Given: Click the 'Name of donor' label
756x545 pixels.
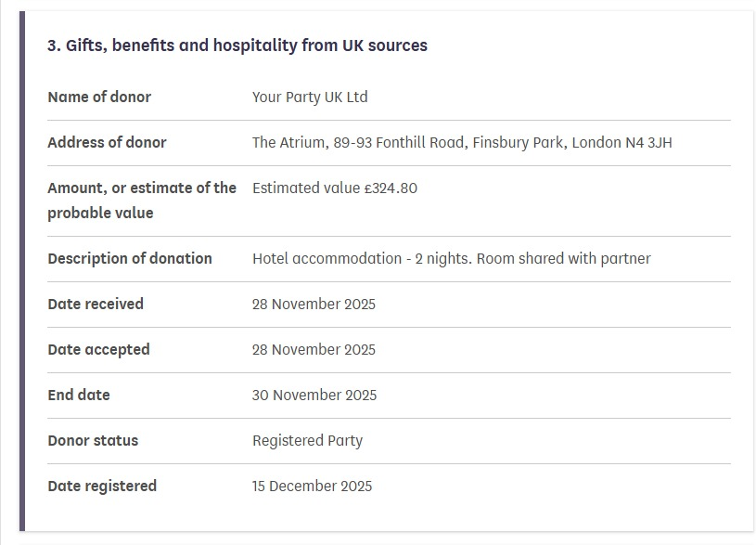Looking at the screenshot, I should (x=99, y=97).
